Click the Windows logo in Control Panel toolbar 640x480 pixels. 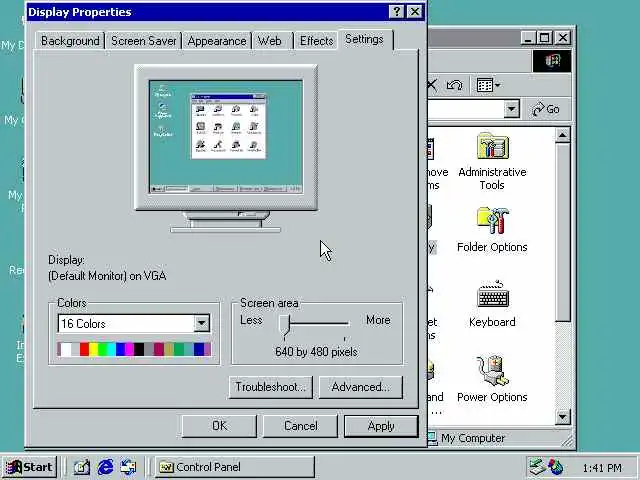(552, 61)
